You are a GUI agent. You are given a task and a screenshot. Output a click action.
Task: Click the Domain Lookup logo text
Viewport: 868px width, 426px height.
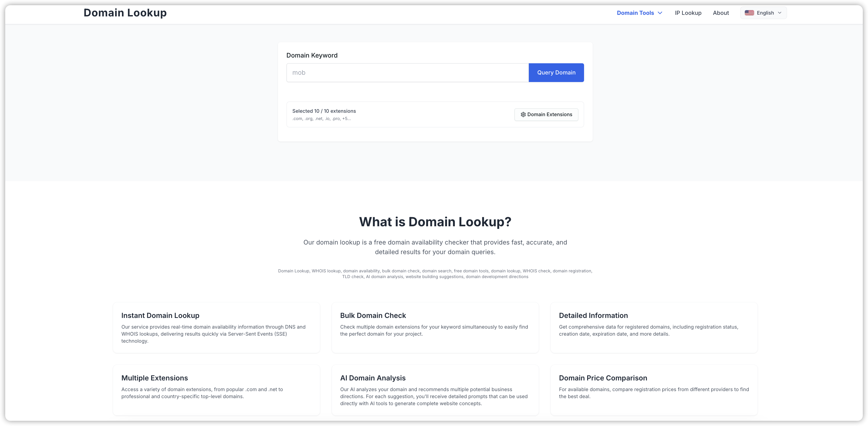point(125,12)
